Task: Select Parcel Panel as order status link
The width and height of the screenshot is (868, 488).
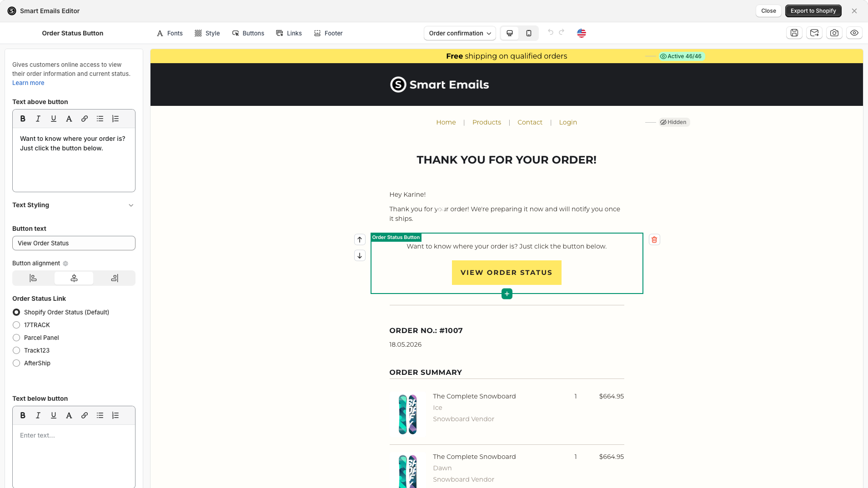Action: (x=16, y=338)
